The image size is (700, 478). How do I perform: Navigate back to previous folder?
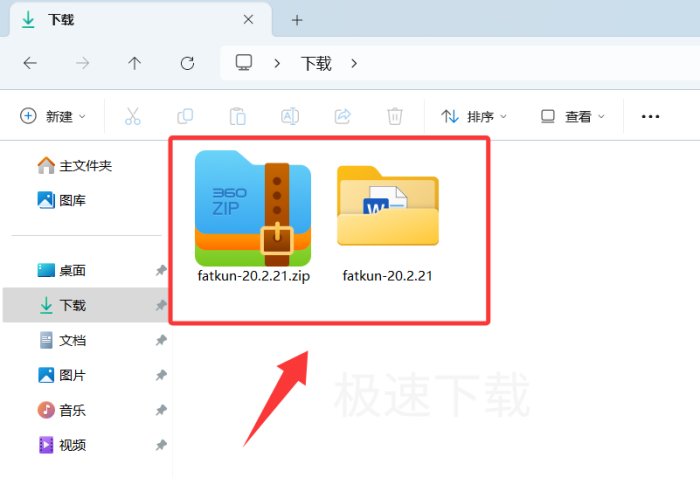(30, 63)
